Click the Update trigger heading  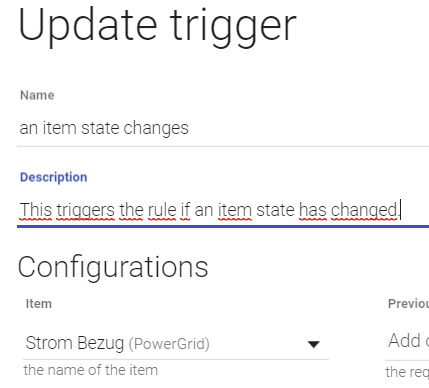click(x=157, y=26)
